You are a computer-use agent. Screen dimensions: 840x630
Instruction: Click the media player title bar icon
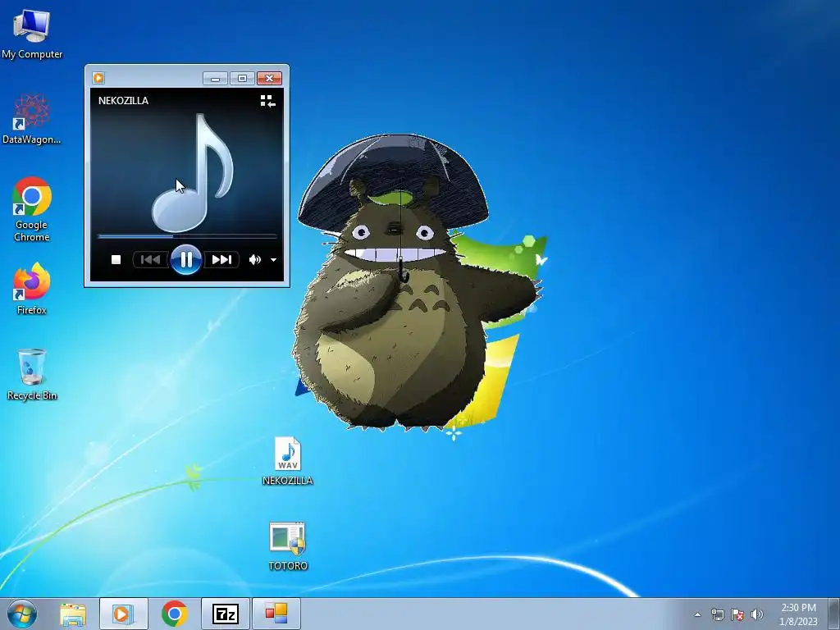point(98,78)
